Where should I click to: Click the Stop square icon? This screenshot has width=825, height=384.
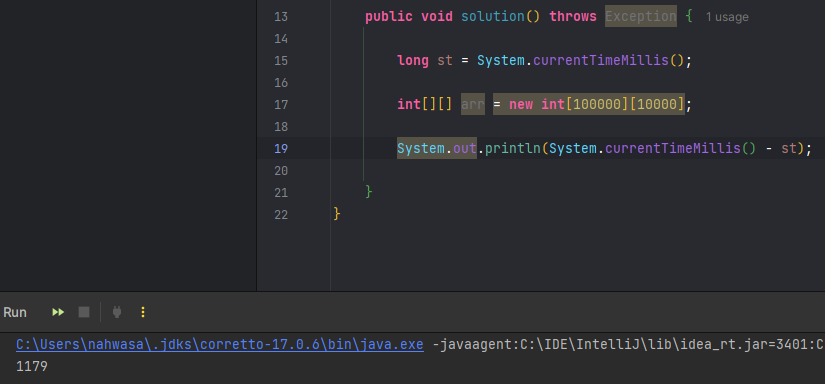[84, 312]
